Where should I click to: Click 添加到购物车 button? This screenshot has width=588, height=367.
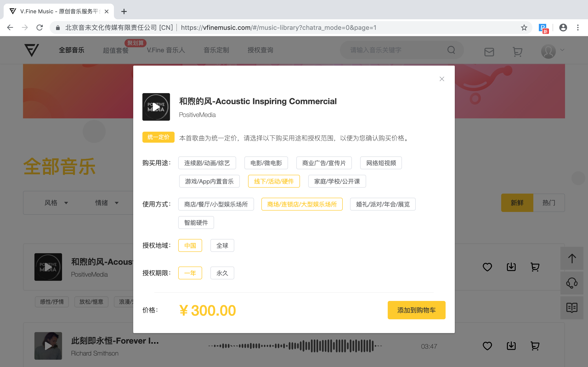[x=416, y=310]
